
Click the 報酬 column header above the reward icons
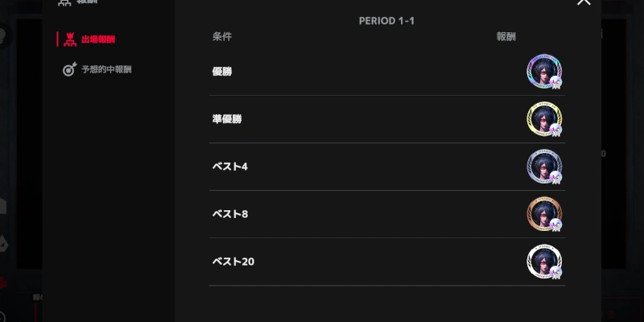pyautogui.click(x=506, y=37)
